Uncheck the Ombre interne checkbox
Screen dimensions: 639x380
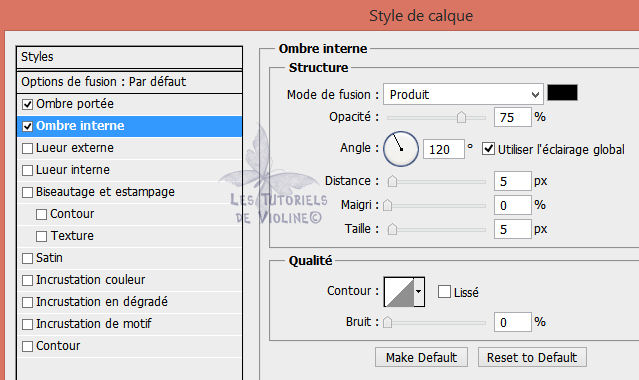pos(27,126)
